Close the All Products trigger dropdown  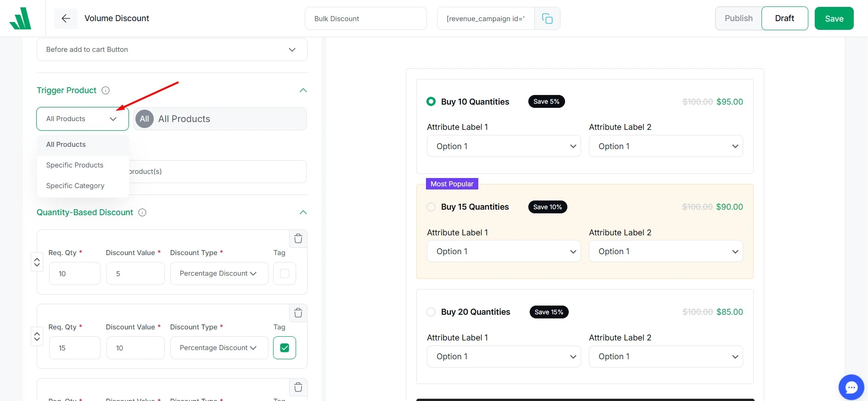83,119
